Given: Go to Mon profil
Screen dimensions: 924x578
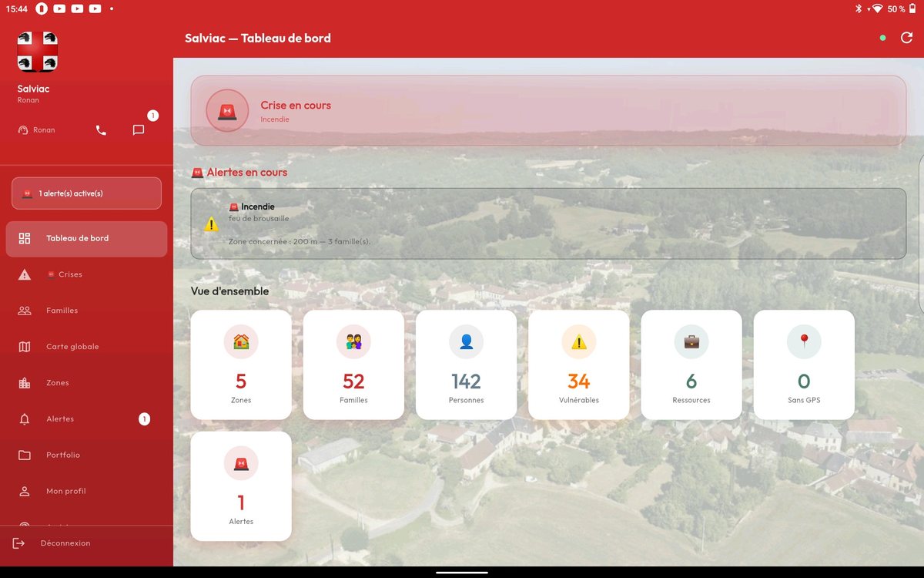Looking at the screenshot, I should coord(86,492).
